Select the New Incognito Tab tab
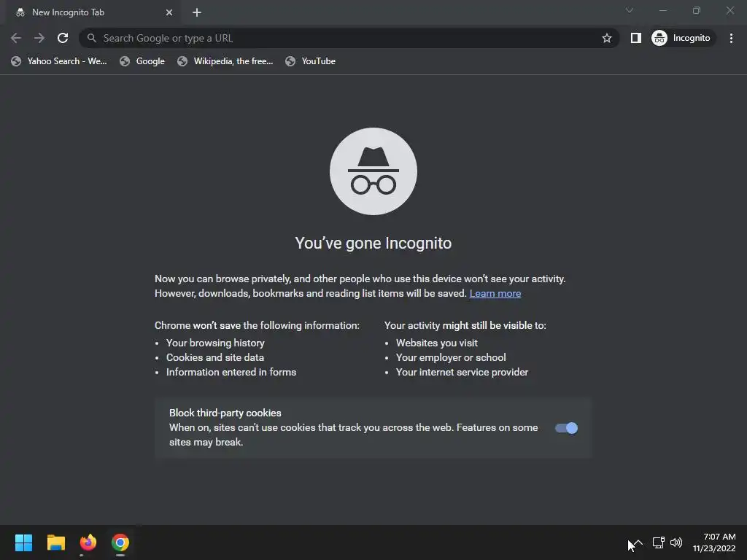Viewport: 747px width, 560px height. 93,13
